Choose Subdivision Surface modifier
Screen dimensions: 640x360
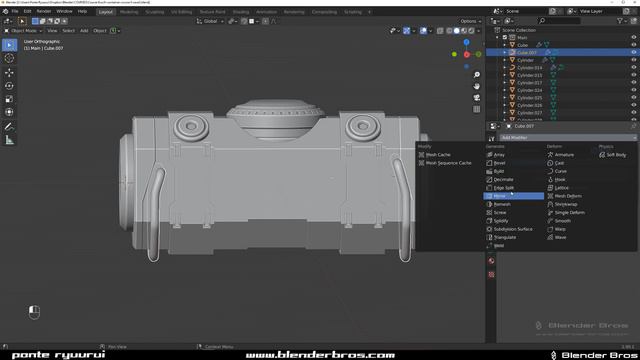pyautogui.click(x=513, y=229)
